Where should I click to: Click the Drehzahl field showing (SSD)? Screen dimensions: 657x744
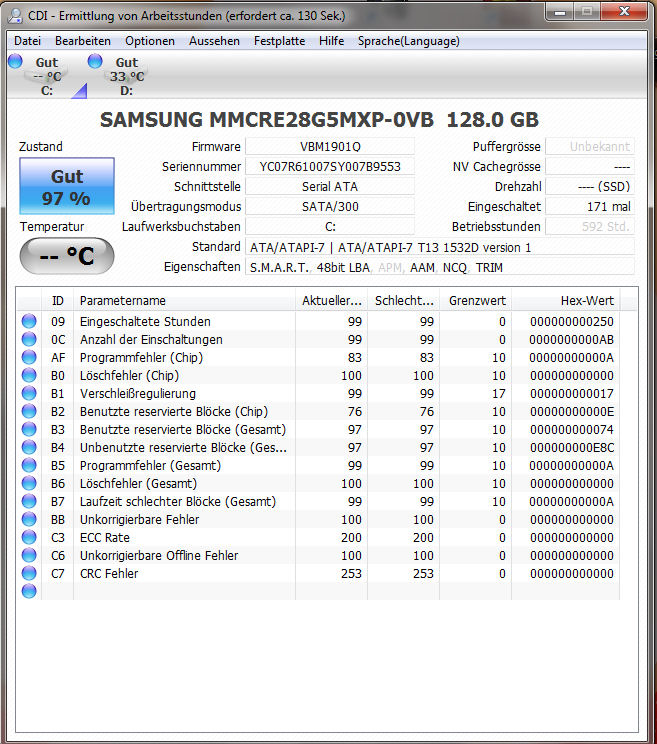(x=590, y=186)
